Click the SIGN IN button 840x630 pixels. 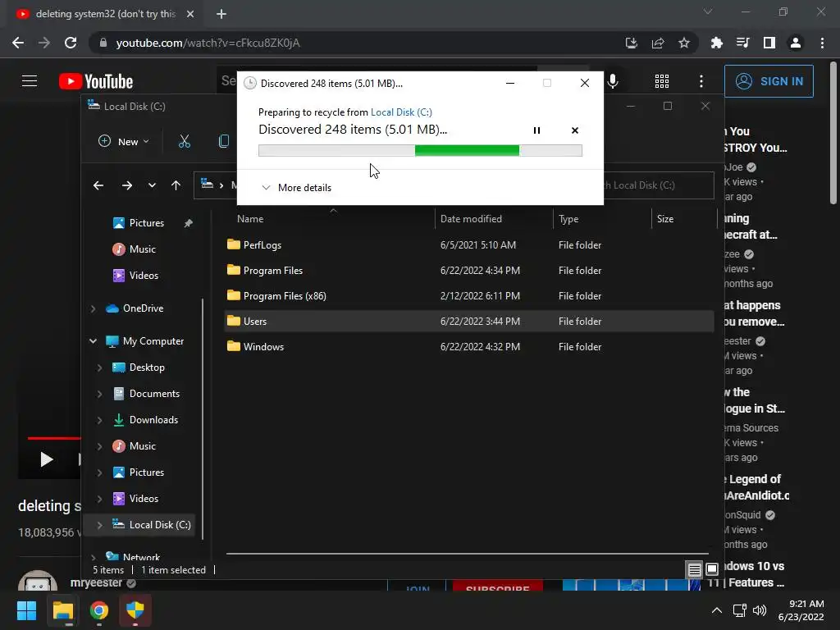(769, 81)
